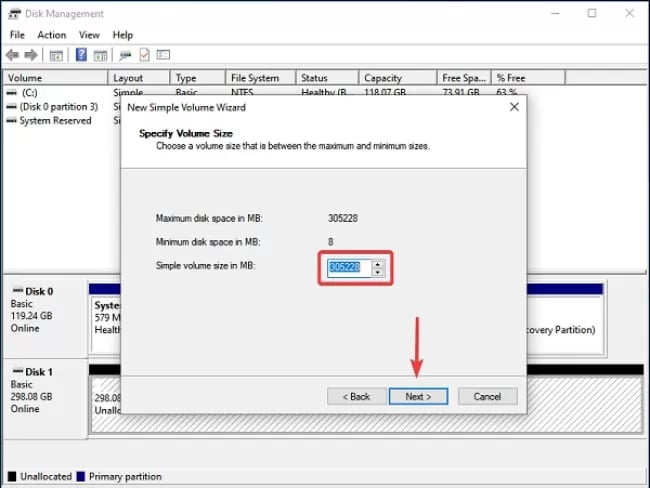This screenshot has width=650, height=488.
Task: Click the Disk 0 partition 3 drive icon
Action: (11, 107)
